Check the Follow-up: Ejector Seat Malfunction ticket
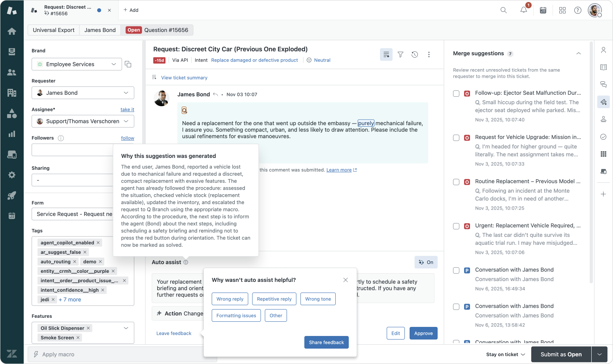This screenshot has width=613, height=364. pyautogui.click(x=456, y=94)
